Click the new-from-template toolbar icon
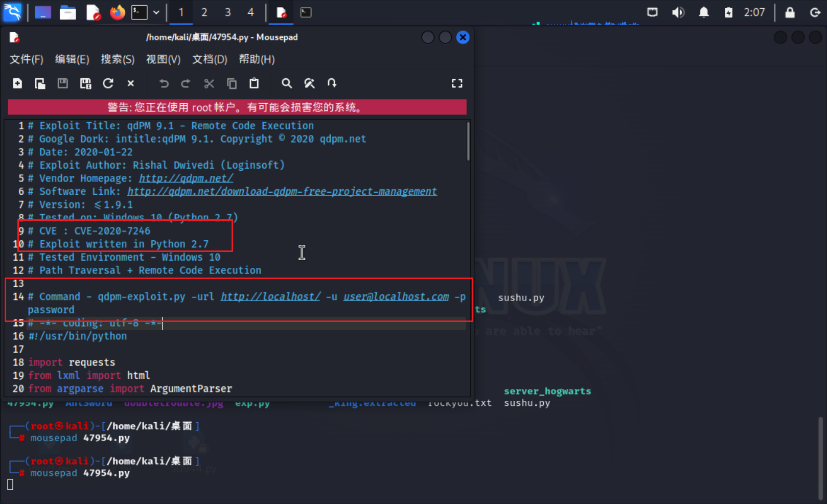 [x=40, y=83]
